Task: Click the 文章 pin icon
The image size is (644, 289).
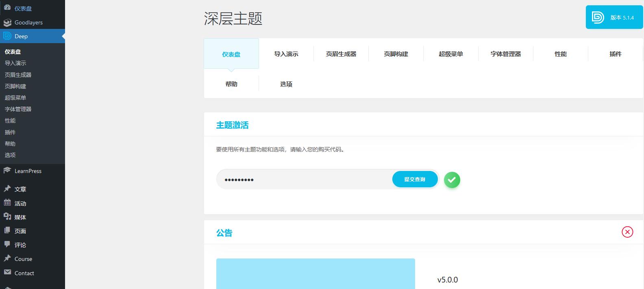Action: [x=7, y=189]
